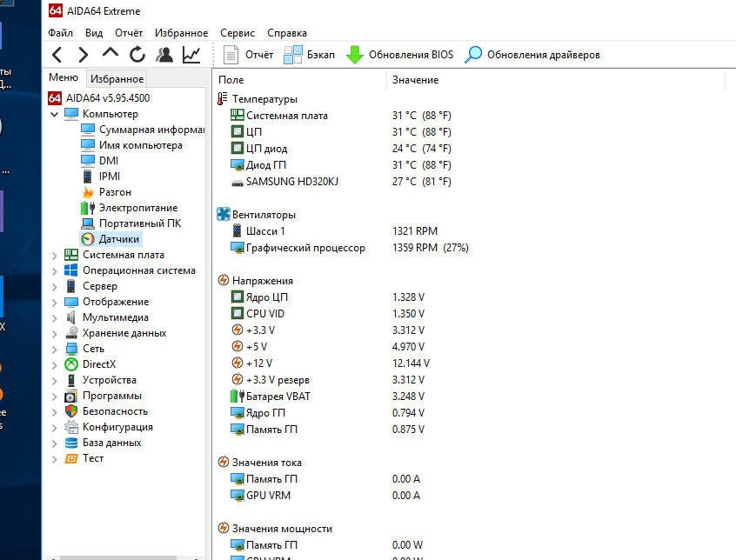Select the Шасси 1 fan row
Viewport: 736px width, 560px height.
(334, 231)
